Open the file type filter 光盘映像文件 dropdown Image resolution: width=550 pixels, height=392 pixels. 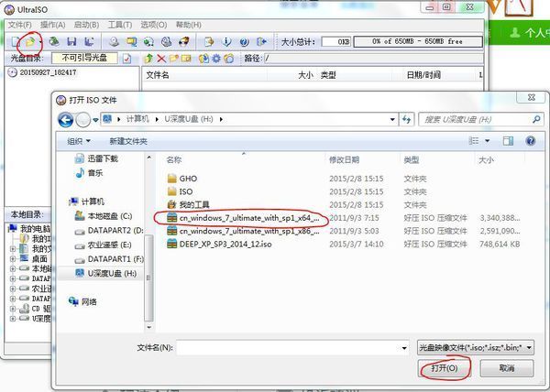[476, 347]
